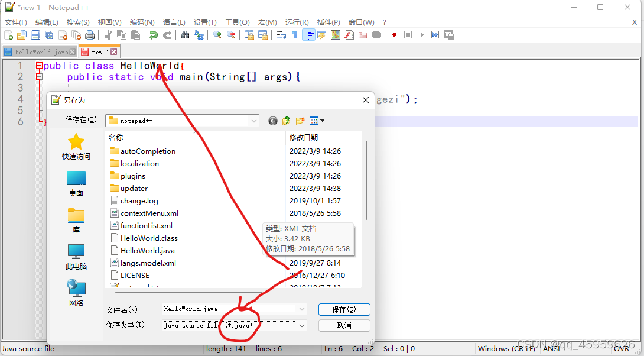Click the dialog's go-back arrow icon
Viewport: 644px width, 356px height.
click(273, 121)
